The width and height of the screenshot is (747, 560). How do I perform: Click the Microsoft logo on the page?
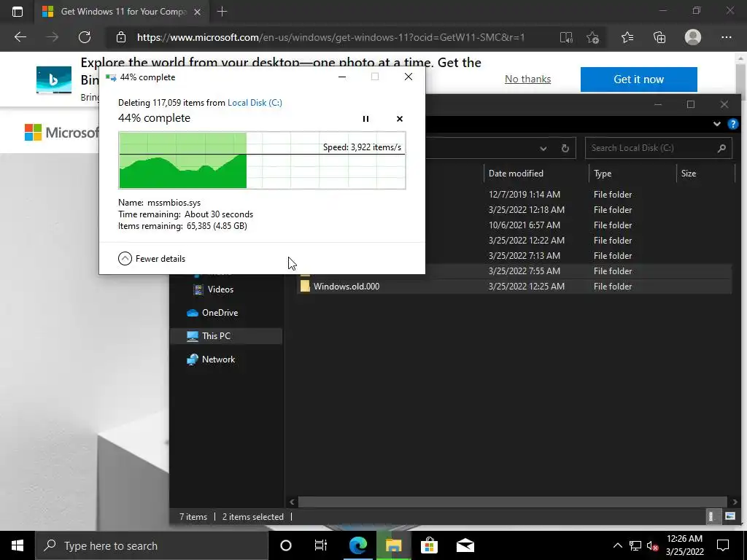(61, 132)
